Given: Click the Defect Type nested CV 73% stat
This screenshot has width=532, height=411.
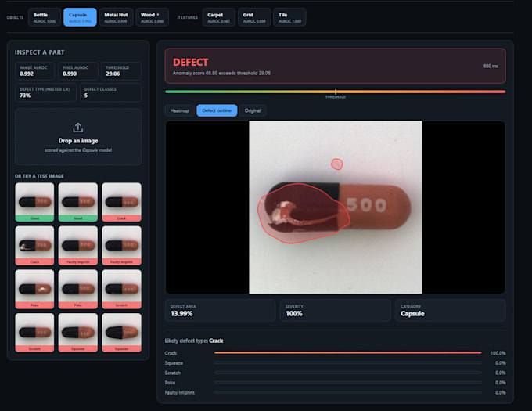Looking at the screenshot, I should (x=45, y=92).
